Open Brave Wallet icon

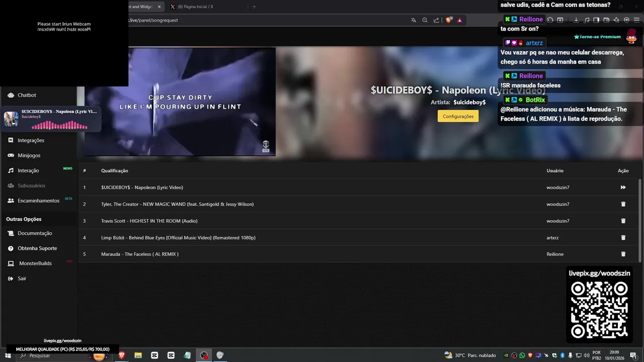(x=606, y=20)
